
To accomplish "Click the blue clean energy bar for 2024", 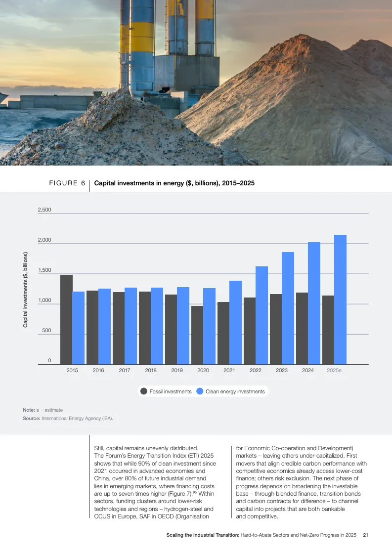I will (314, 303).
